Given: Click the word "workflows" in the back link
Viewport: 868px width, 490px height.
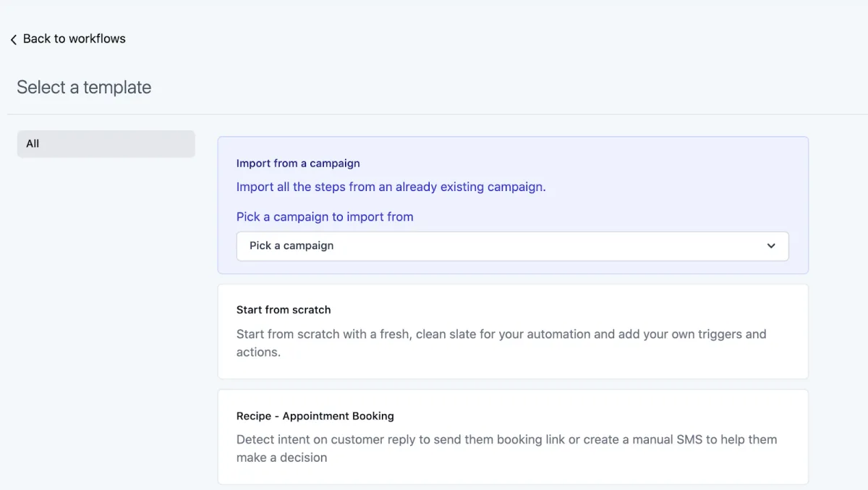Looking at the screenshot, I should [x=97, y=39].
